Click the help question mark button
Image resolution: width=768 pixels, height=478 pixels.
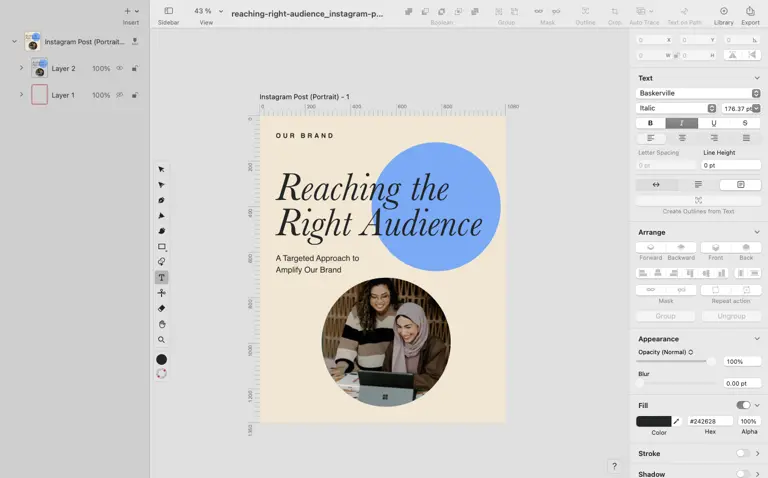point(614,466)
